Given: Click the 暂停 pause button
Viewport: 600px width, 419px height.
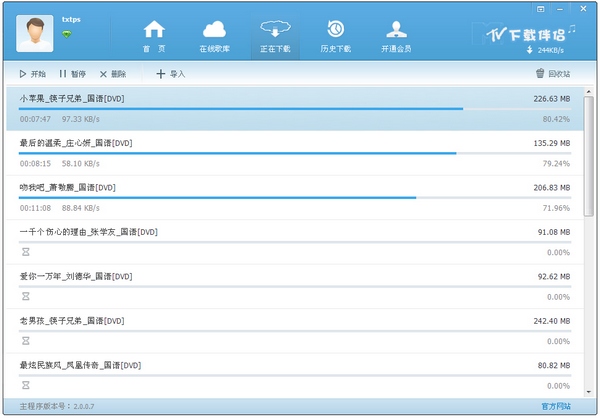Looking at the screenshot, I should tap(73, 74).
